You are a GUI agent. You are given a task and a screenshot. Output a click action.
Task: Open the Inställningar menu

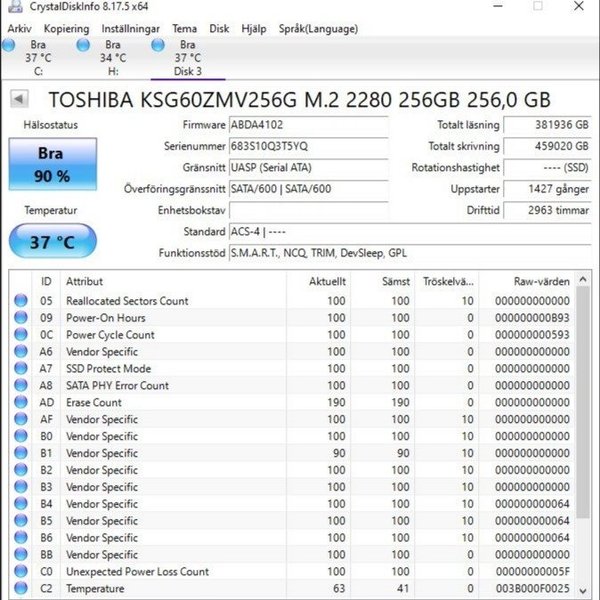click(130, 29)
